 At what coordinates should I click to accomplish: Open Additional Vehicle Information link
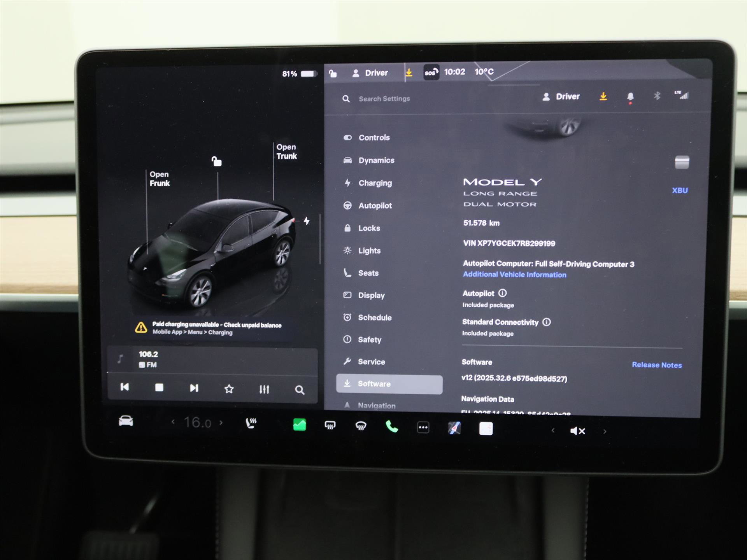(x=514, y=275)
